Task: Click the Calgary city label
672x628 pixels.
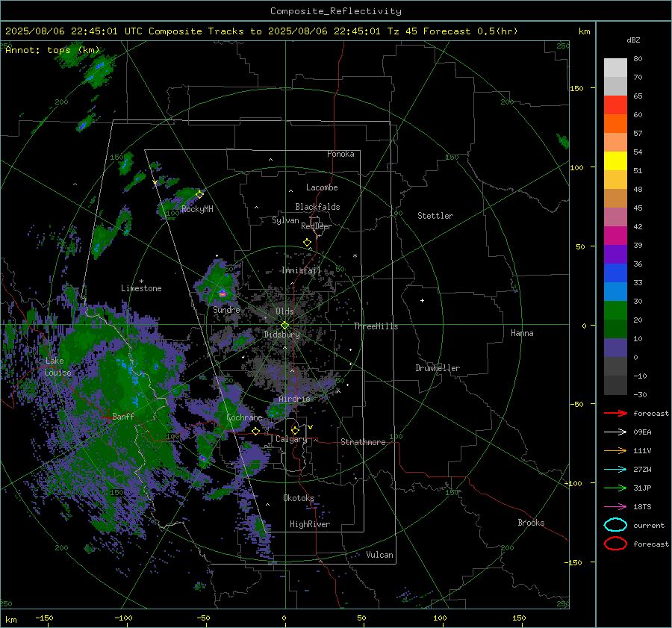Action: pos(291,439)
